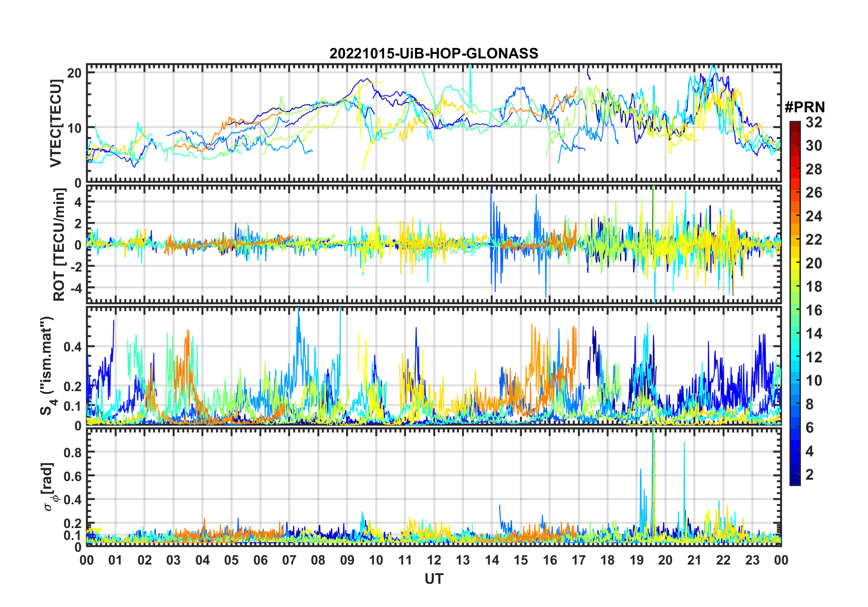Click the PRN color scale bar

(795, 303)
